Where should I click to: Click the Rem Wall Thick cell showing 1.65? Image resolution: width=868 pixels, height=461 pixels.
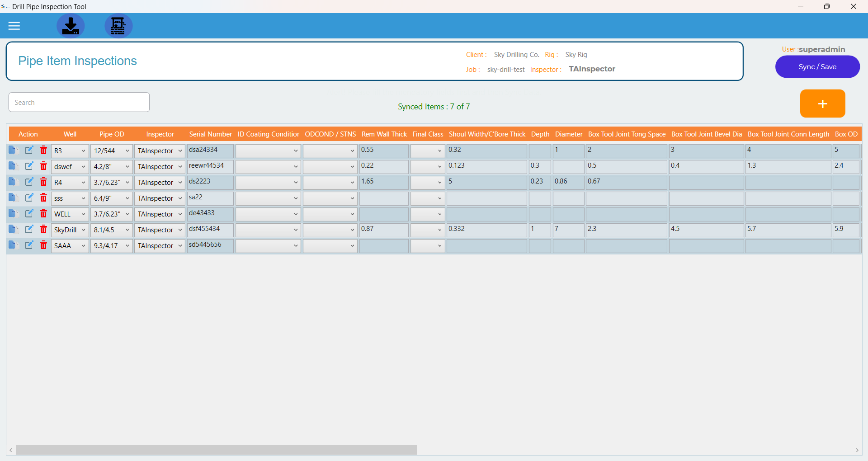click(384, 182)
